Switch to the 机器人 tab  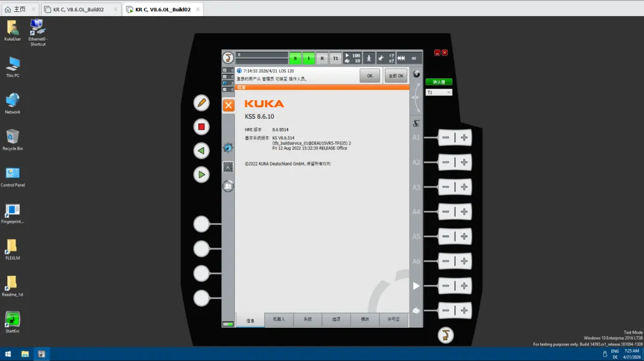click(x=279, y=319)
